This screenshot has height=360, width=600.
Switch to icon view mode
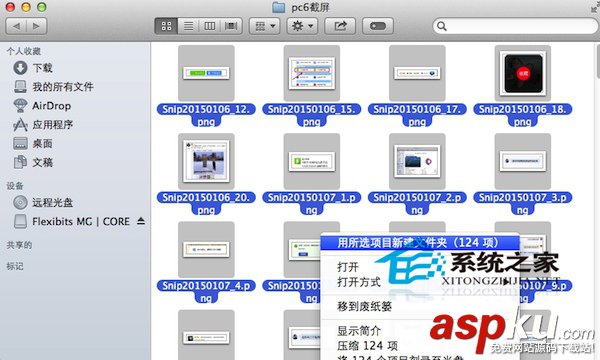click(x=166, y=26)
